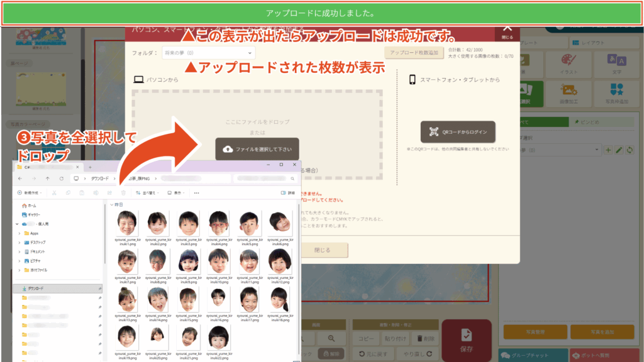Collapse the 昨日 group header
This screenshot has height=362, width=644.
click(112, 205)
